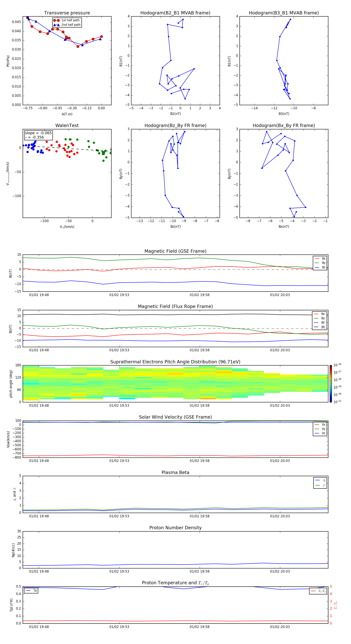Select the Suprathermal Electrons Pitch Angle Distribution title
The width and height of the screenshot is (351, 644).
175,362
